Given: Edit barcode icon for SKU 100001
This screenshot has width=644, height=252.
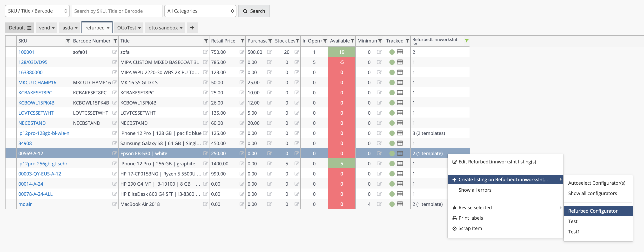Looking at the screenshot, I should 114,52.
